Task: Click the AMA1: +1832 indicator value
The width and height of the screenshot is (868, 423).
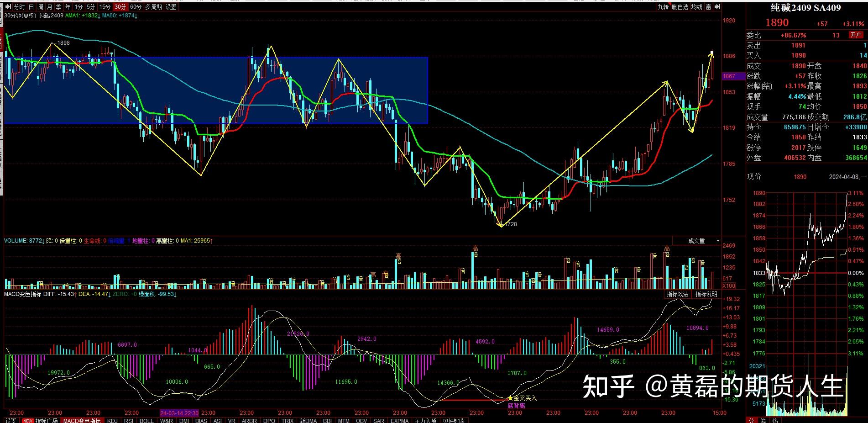Action: 82,15
